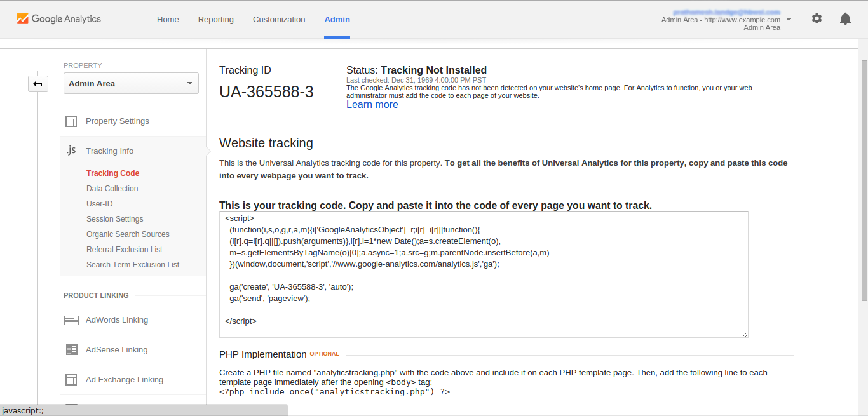Click the Ad Exchange Linking icon
The height and width of the screenshot is (416, 868).
pyautogui.click(x=71, y=380)
